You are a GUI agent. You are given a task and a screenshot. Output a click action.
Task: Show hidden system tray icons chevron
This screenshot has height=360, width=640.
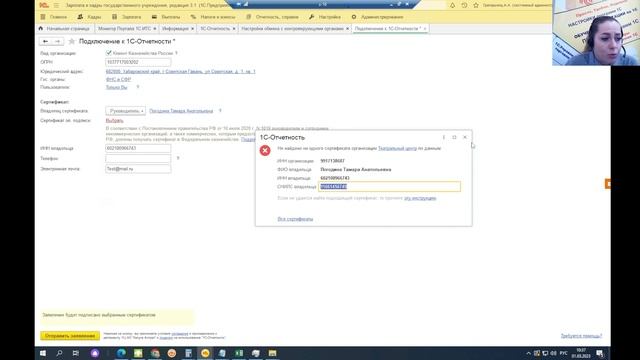pyautogui.click(x=529, y=353)
